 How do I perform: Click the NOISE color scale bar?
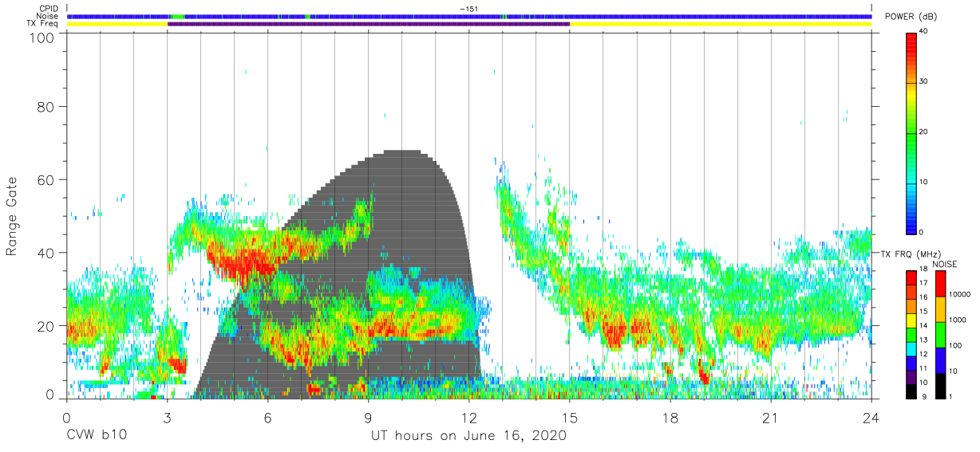(x=940, y=335)
